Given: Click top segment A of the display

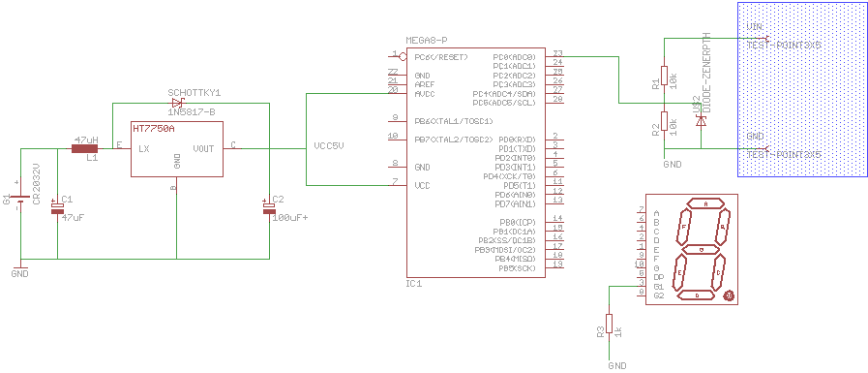Looking at the screenshot, I should (x=705, y=203).
